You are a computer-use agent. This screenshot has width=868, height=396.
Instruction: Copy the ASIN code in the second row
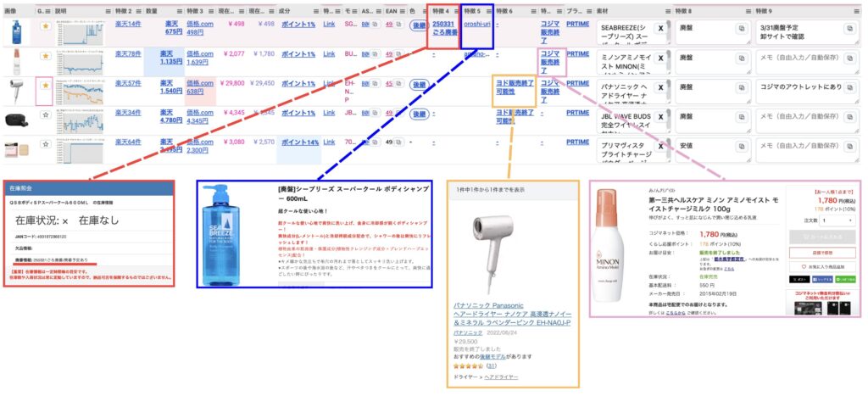pos(376,54)
